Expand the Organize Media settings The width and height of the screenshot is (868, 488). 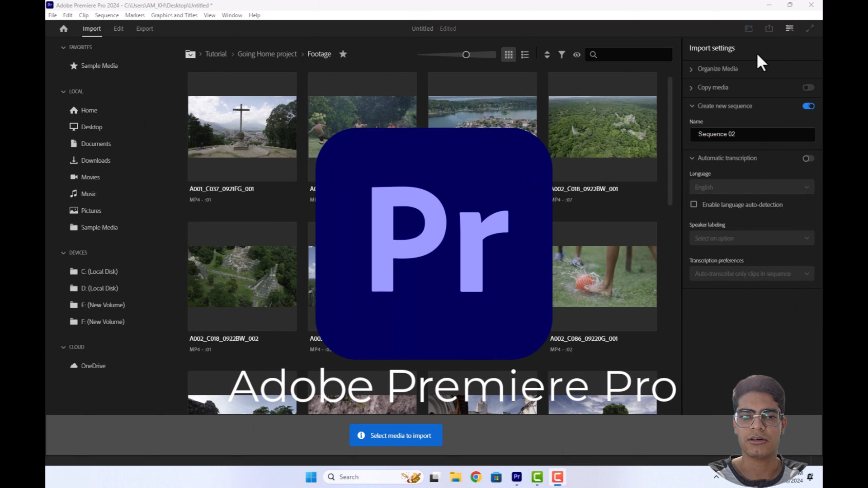click(x=691, y=69)
